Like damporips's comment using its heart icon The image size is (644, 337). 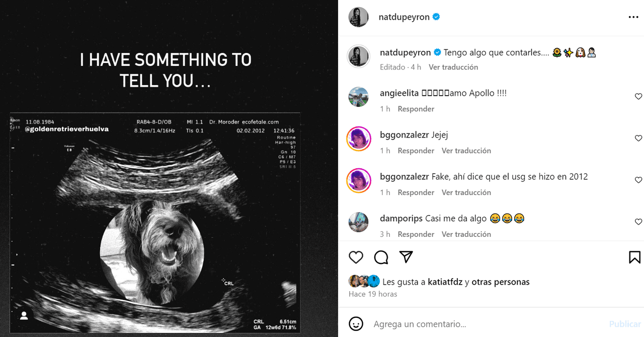[x=638, y=222]
